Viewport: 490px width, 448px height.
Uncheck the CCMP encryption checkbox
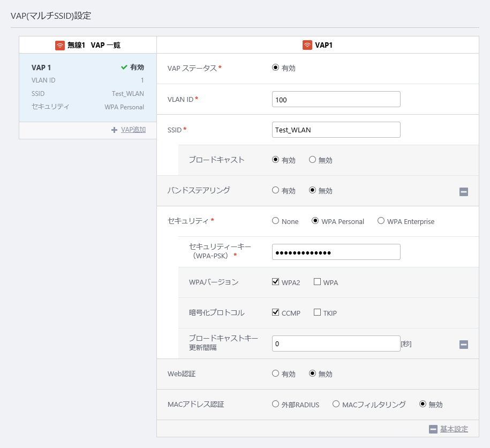click(275, 312)
